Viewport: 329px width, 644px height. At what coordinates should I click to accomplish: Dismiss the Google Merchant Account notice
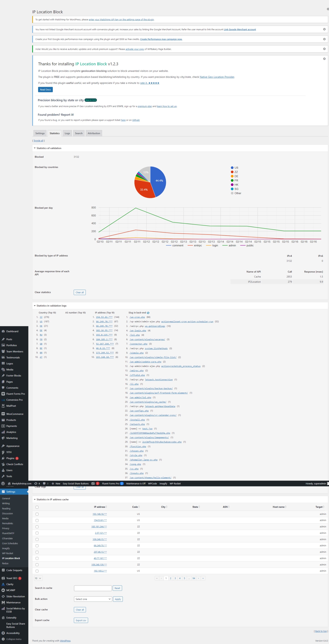point(324,29)
